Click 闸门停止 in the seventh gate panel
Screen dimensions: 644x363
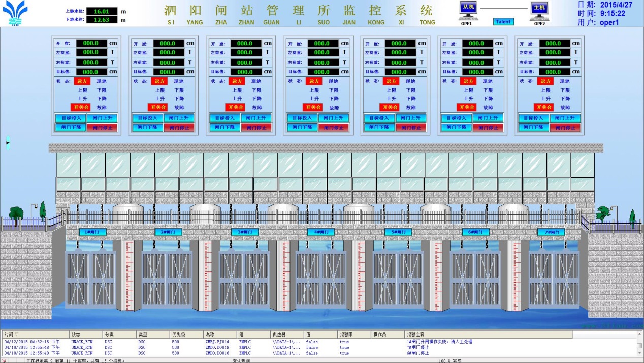[565, 128]
